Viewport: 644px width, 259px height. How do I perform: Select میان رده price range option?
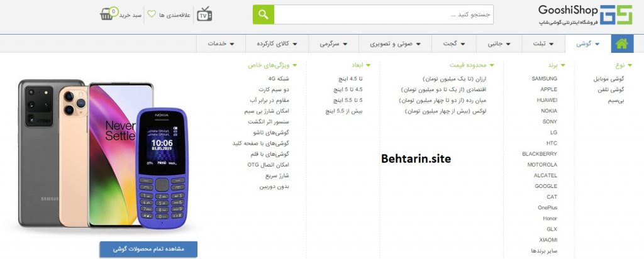click(442, 100)
